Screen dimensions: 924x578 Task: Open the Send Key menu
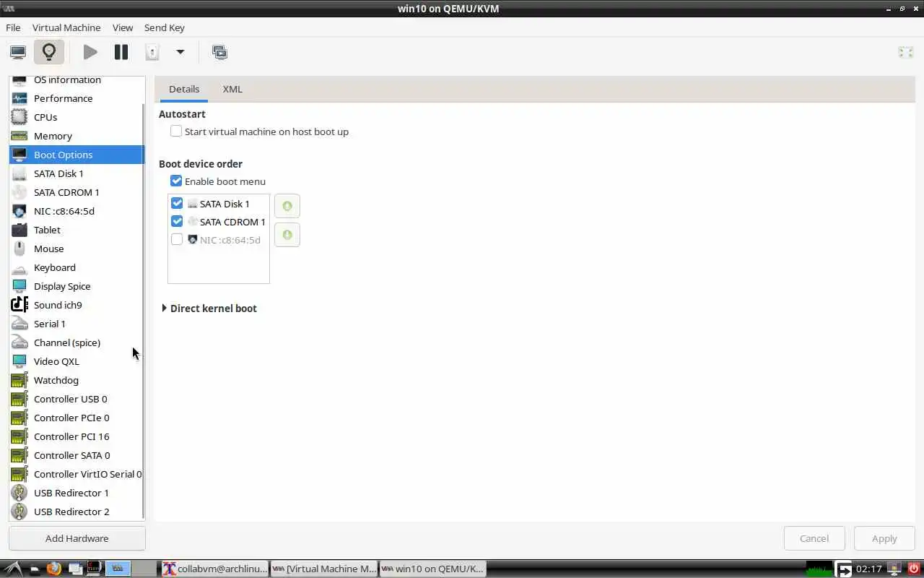click(x=165, y=27)
